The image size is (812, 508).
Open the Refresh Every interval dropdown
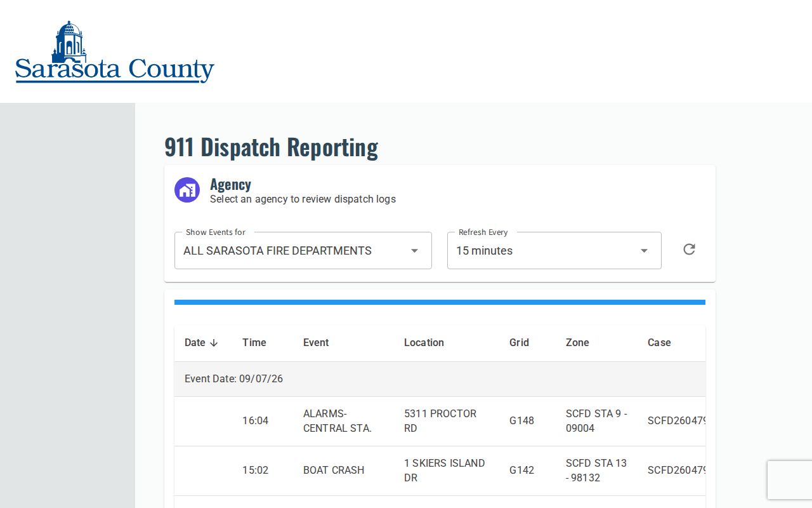click(x=554, y=250)
